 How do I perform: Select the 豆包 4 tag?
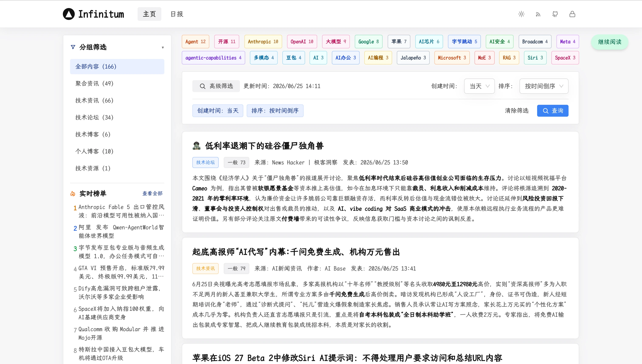pyautogui.click(x=294, y=58)
